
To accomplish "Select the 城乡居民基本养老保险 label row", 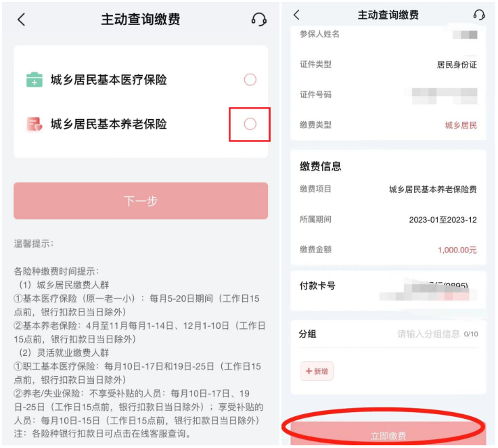I will pos(141,124).
